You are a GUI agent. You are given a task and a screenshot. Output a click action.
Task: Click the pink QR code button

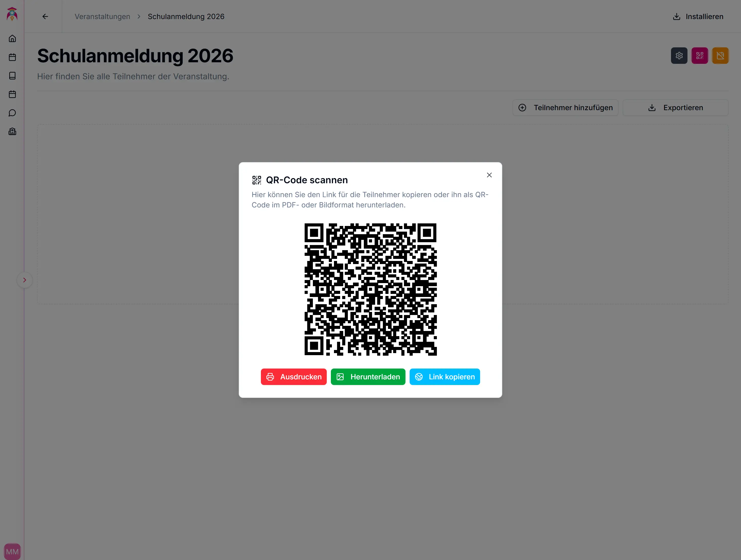coord(700,56)
